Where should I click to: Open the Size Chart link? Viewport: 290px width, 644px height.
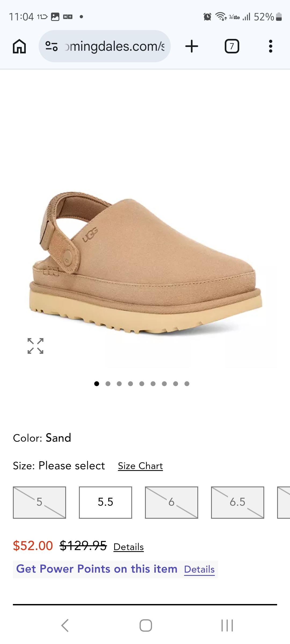(x=140, y=466)
